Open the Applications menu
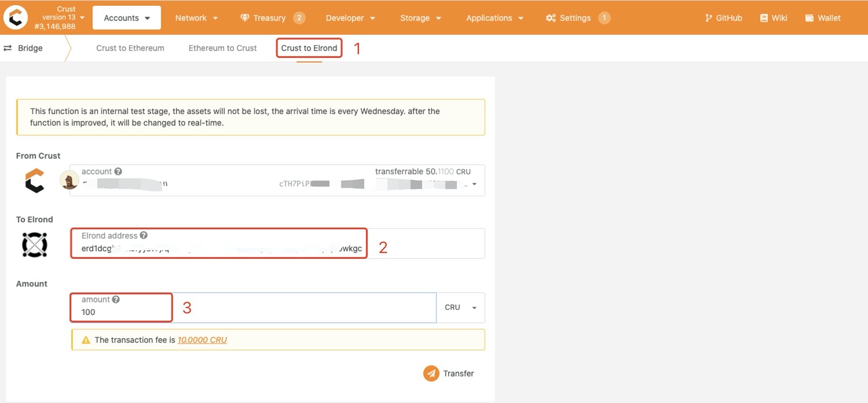The height and width of the screenshot is (403, 868). coord(495,18)
